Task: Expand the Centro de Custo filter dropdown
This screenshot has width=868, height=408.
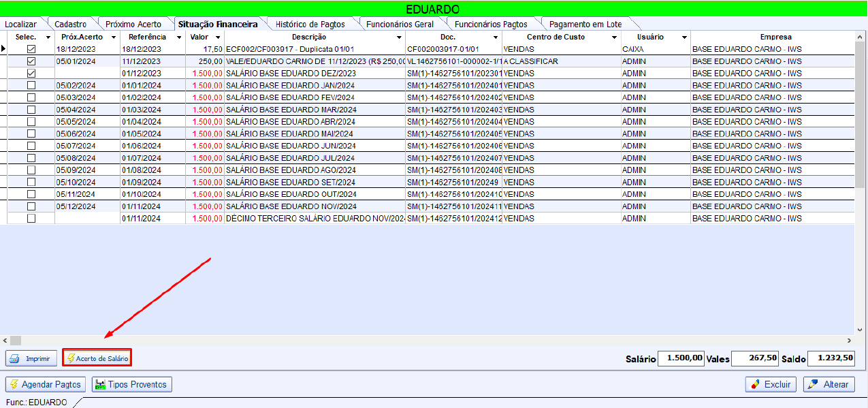Action: coord(613,37)
